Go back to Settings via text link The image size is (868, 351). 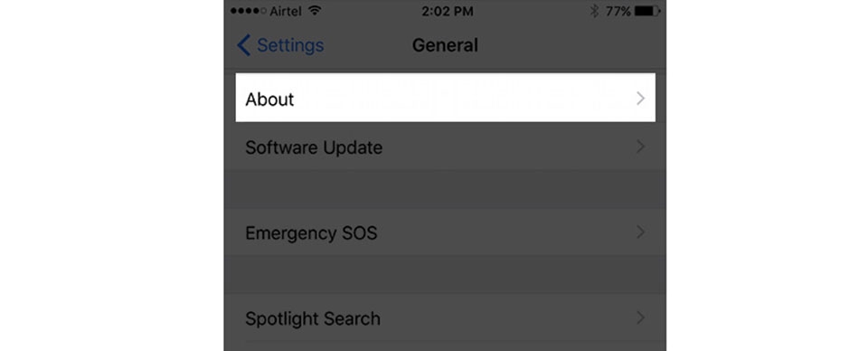click(x=290, y=45)
